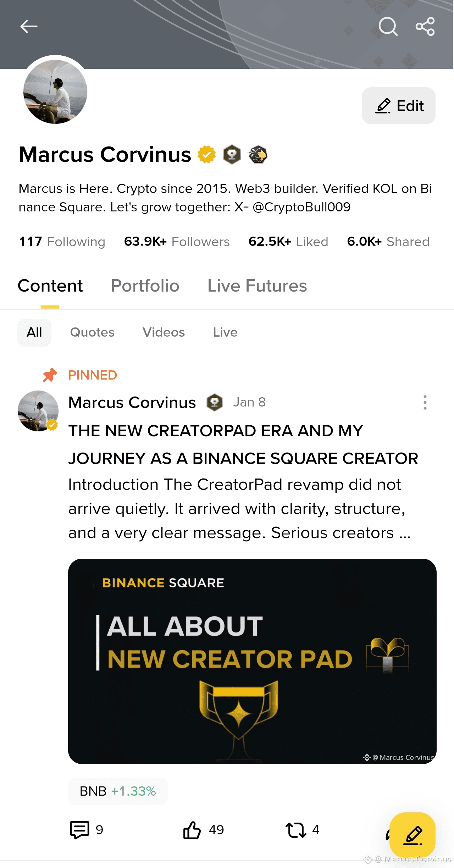Viewport: 454px width, 868px height.
Task: Tap the yellow verified badge beside profile name
Action: [x=207, y=155]
